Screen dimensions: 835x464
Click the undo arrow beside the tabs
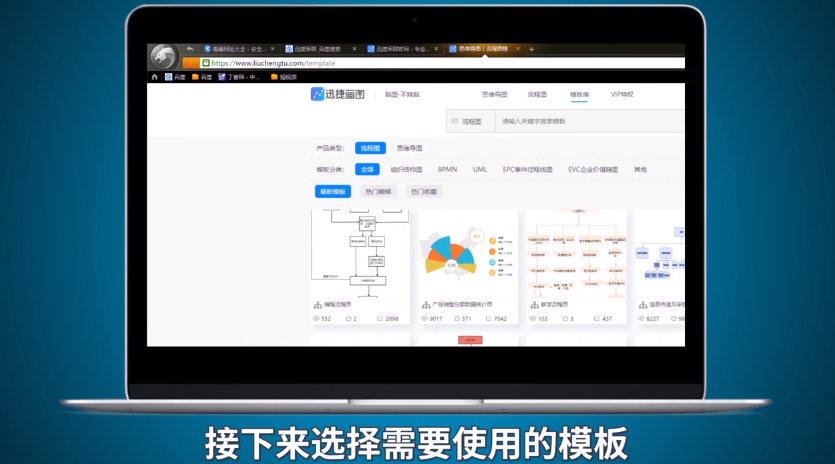pyautogui.click(x=190, y=49)
